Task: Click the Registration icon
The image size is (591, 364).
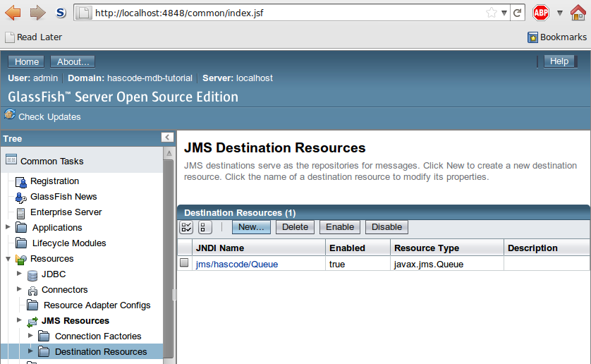Action: click(x=21, y=182)
